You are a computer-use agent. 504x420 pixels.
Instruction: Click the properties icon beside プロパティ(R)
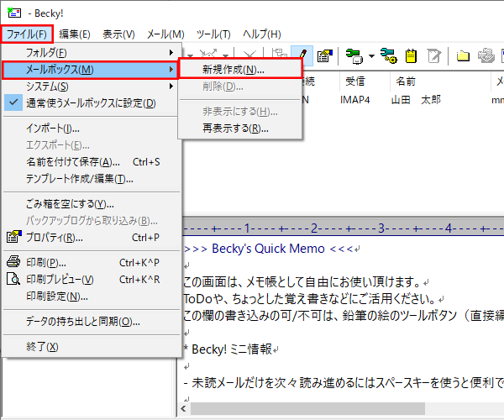pos(13,237)
